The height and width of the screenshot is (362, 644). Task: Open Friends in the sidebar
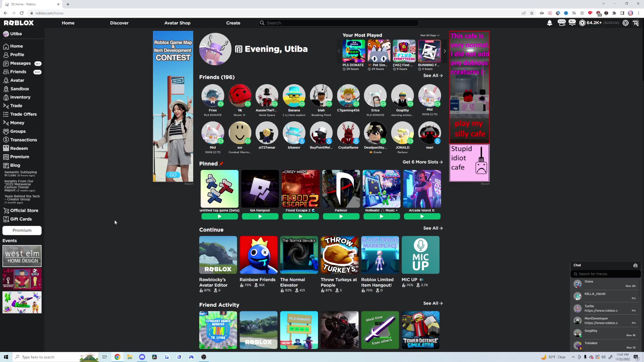click(22, 72)
